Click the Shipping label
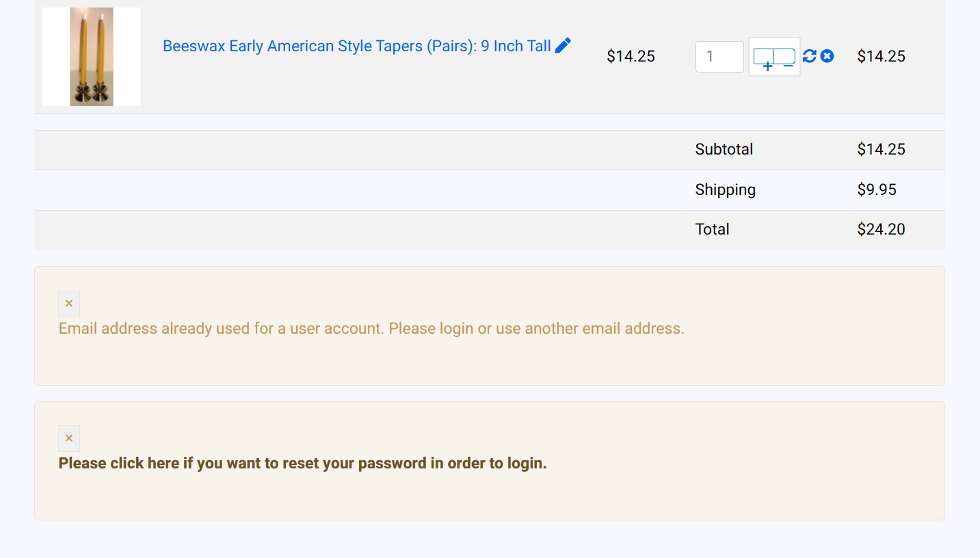980x558 pixels. (725, 190)
